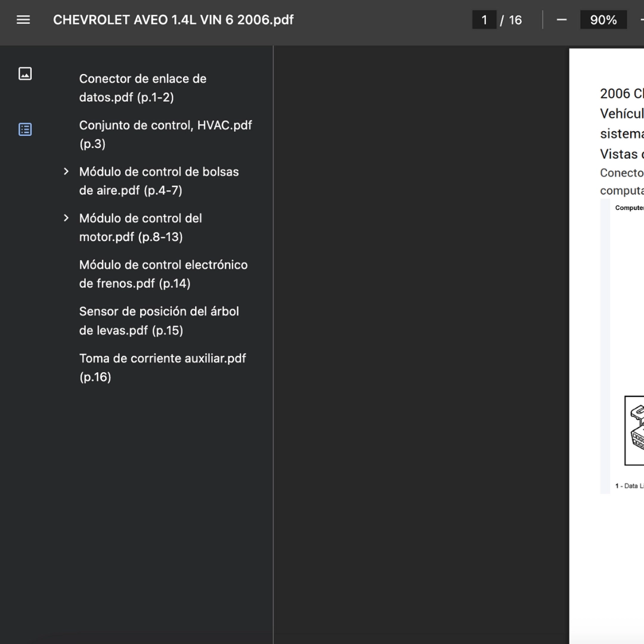The height and width of the screenshot is (644, 644).
Task: Expand Módulo de control de bolsas de aire
Action: [x=66, y=172]
